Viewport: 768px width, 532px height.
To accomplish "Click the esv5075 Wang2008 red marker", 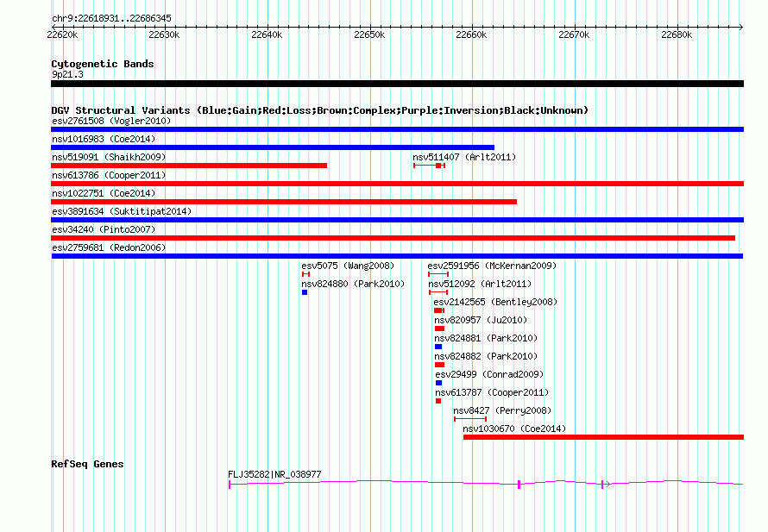I will (x=306, y=274).
